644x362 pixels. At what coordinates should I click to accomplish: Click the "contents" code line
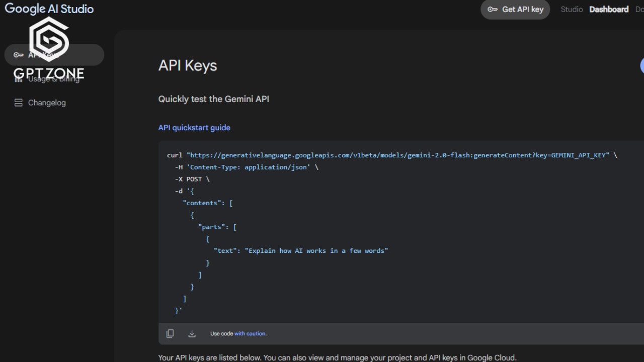[x=208, y=203]
